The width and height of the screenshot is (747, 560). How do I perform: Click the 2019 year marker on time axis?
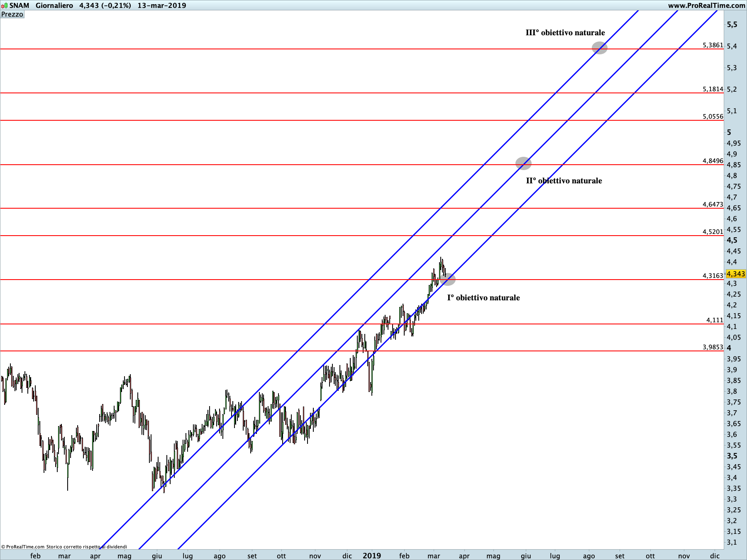click(x=372, y=555)
